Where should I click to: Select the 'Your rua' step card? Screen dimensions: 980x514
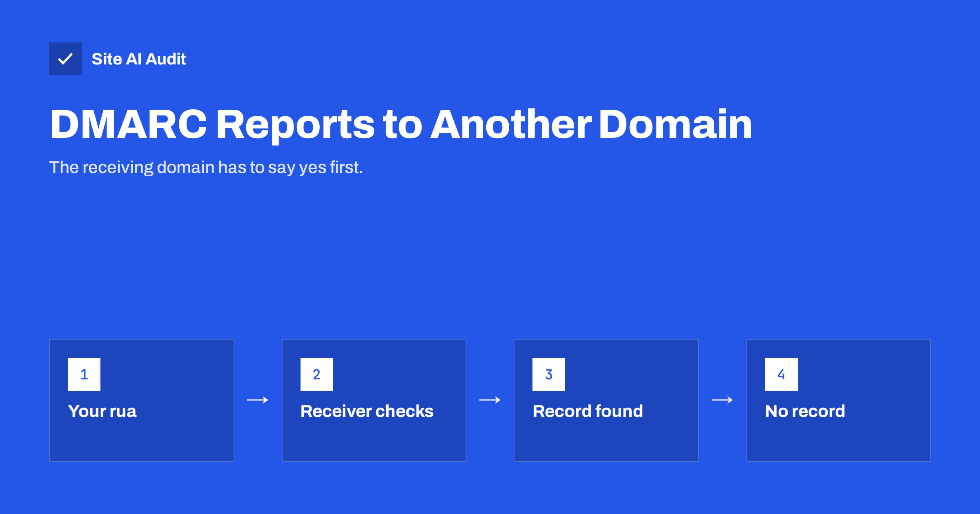tap(142, 401)
